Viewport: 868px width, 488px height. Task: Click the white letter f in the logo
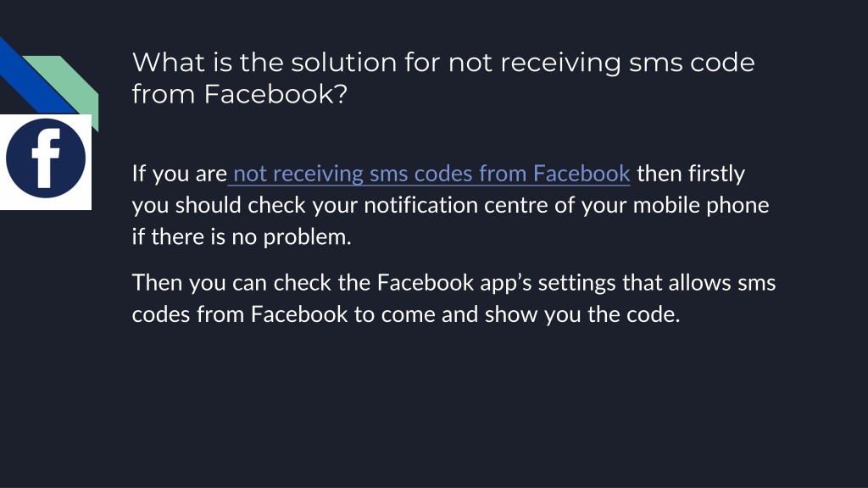point(47,158)
